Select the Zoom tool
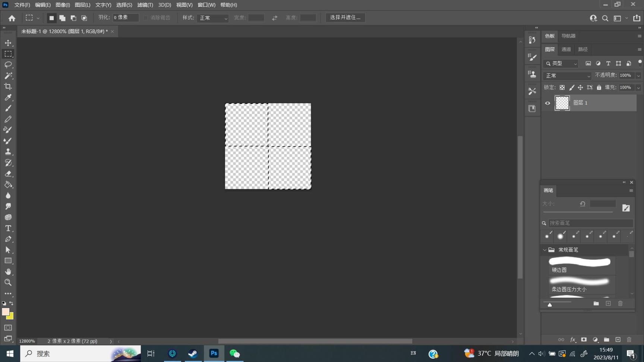Screen dimensions: 644x362 8,282
